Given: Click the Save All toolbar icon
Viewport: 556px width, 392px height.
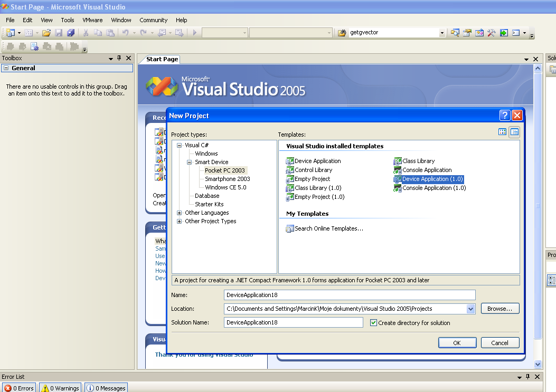Looking at the screenshot, I should (71, 33).
